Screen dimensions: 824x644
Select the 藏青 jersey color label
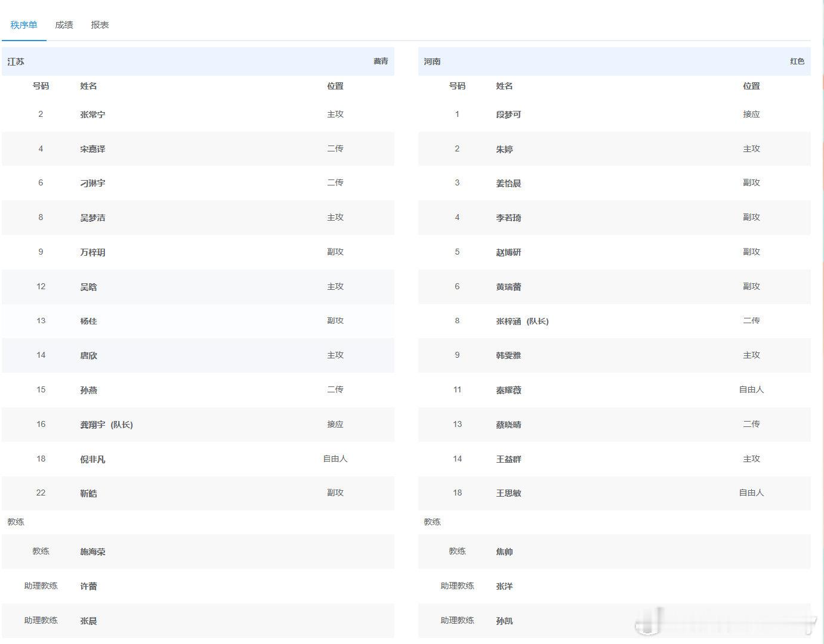(381, 61)
